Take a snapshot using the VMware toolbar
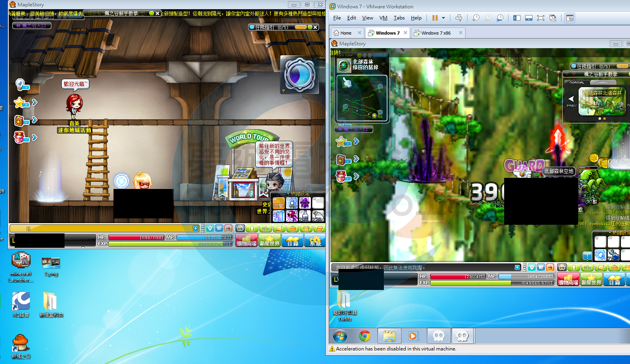Viewport: 630px width, 364px height. click(476, 18)
